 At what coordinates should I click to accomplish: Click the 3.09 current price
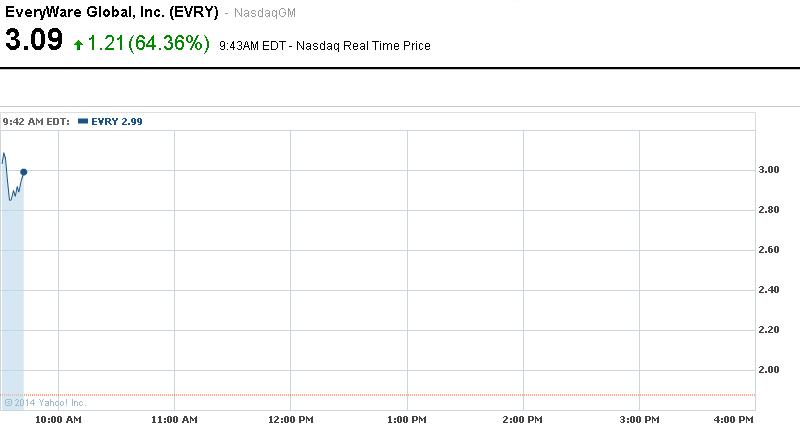click(x=34, y=42)
